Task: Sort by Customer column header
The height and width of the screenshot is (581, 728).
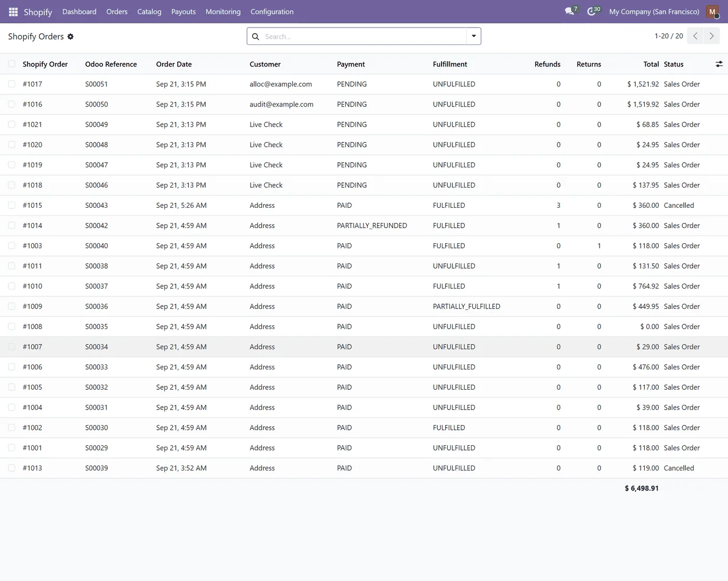Action: tap(265, 64)
